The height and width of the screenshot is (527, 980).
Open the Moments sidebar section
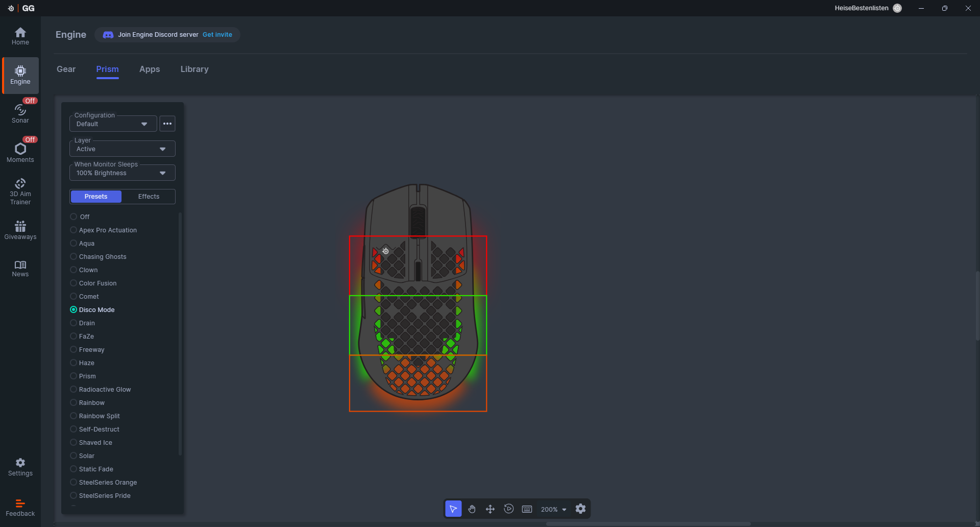[20, 152]
